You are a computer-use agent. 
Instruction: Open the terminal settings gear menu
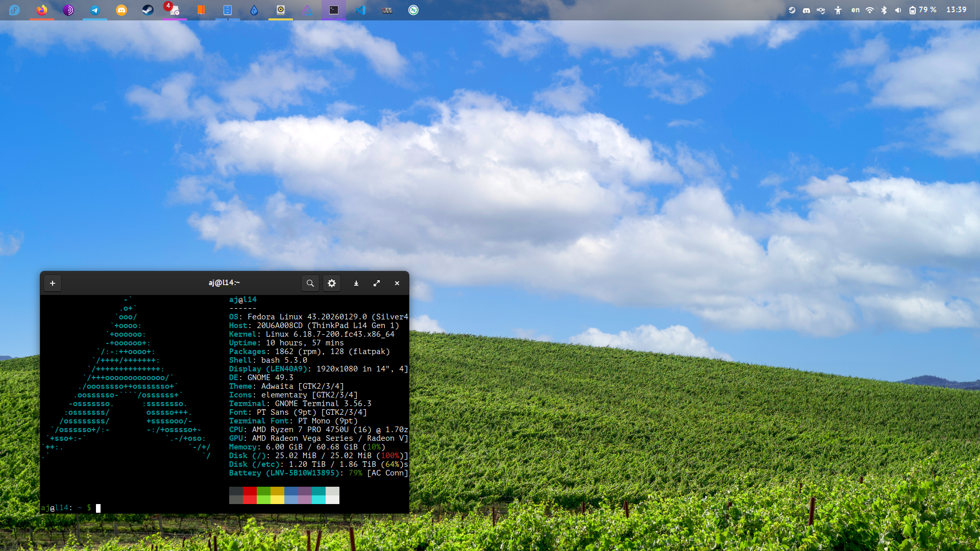[x=332, y=283]
